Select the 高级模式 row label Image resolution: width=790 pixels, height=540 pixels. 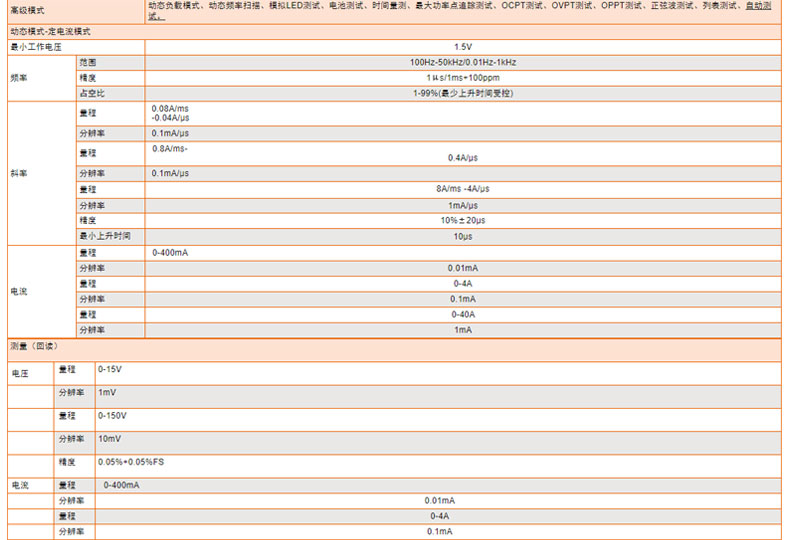click(x=28, y=9)
